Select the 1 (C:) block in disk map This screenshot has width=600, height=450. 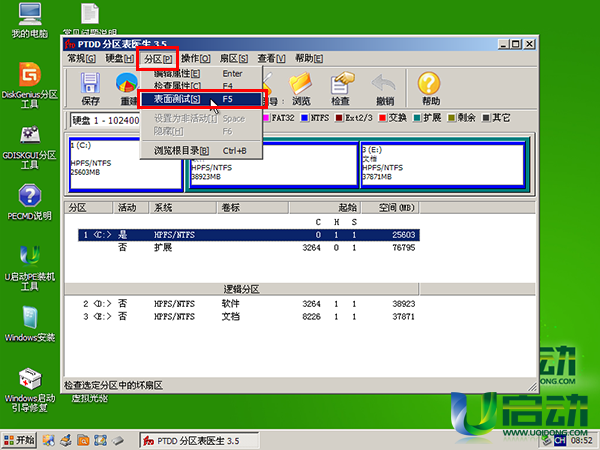(126, 164)
